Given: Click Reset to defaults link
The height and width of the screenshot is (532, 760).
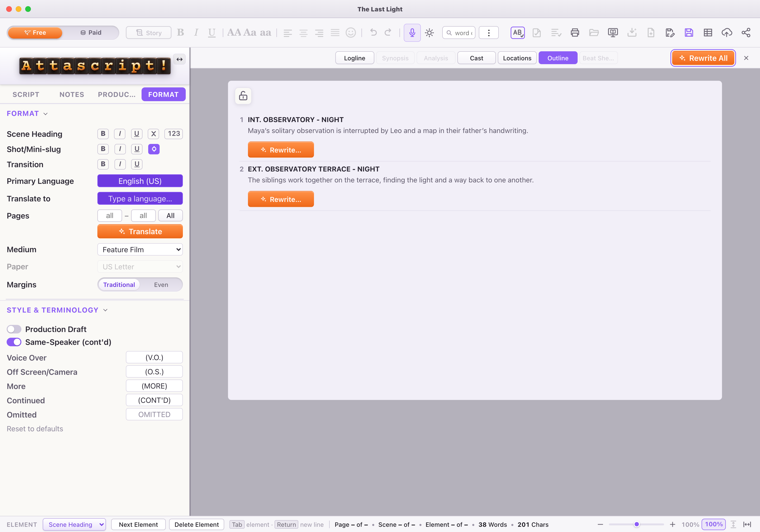Looking at the screenshot, I should pos(35,429).
